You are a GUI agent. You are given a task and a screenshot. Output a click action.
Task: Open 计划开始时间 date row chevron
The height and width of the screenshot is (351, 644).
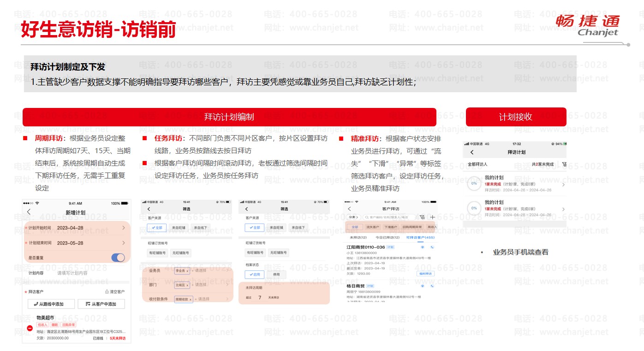pos(123,228)
